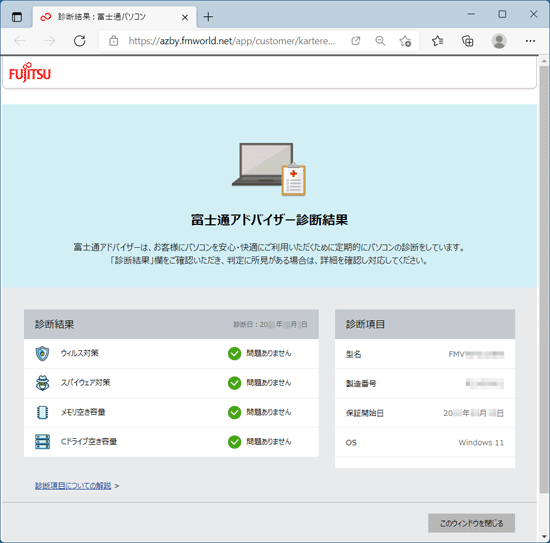Click the ウイルス対策 shield icon
The image size is (550, 543).
tap(42, 354)
